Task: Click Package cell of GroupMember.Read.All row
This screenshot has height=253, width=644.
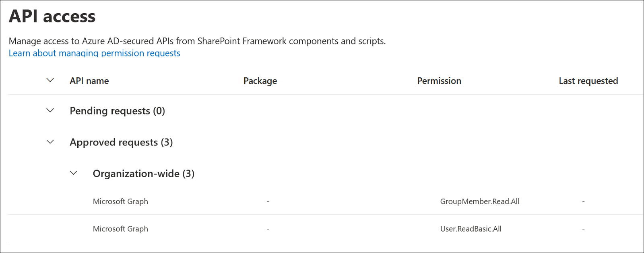Action: coord(268,201)
